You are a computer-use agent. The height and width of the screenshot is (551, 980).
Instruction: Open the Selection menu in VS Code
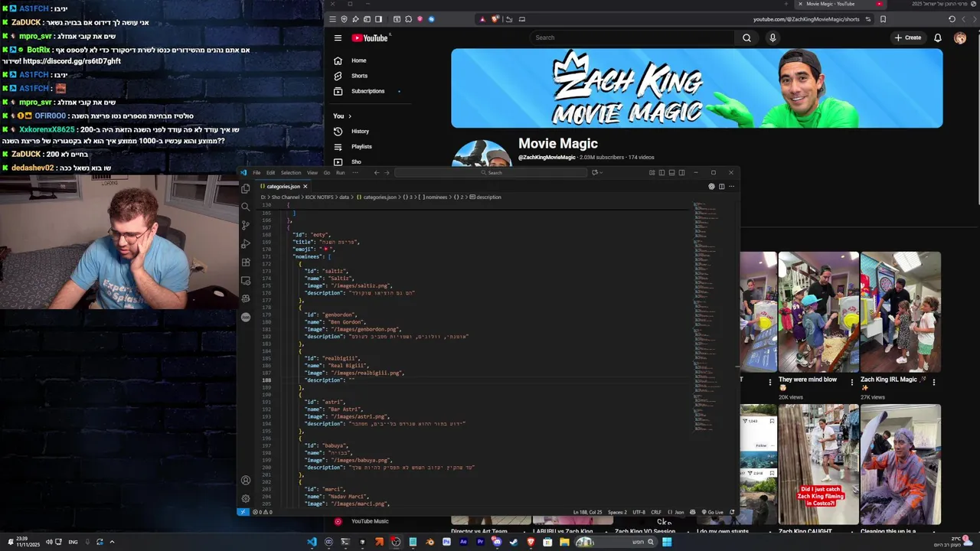(291, 173)
